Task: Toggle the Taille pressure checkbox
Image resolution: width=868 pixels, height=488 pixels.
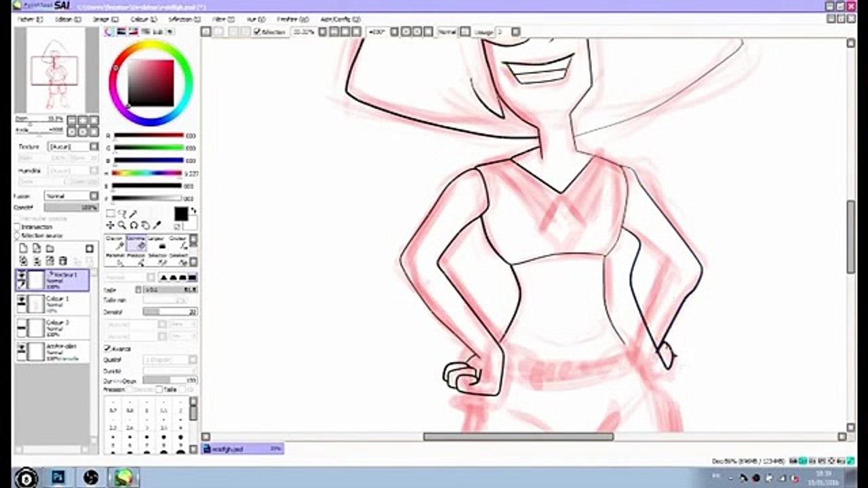Action: [159, 390]
